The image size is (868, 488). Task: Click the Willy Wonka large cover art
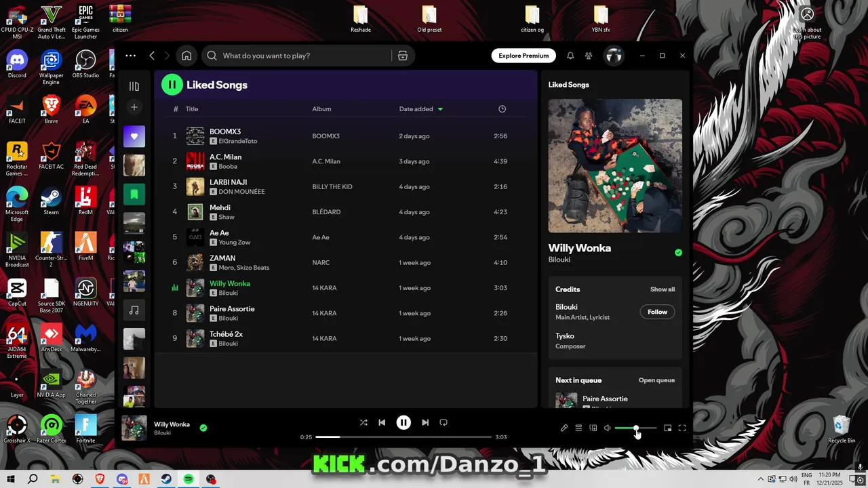pyautogui.click(x=615, y=166)
